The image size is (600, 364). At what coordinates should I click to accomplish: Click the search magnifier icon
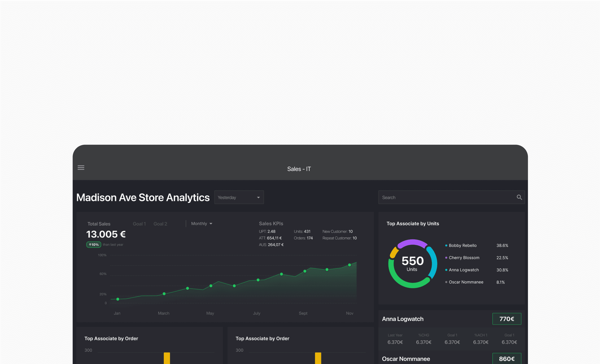click(519, 197)
